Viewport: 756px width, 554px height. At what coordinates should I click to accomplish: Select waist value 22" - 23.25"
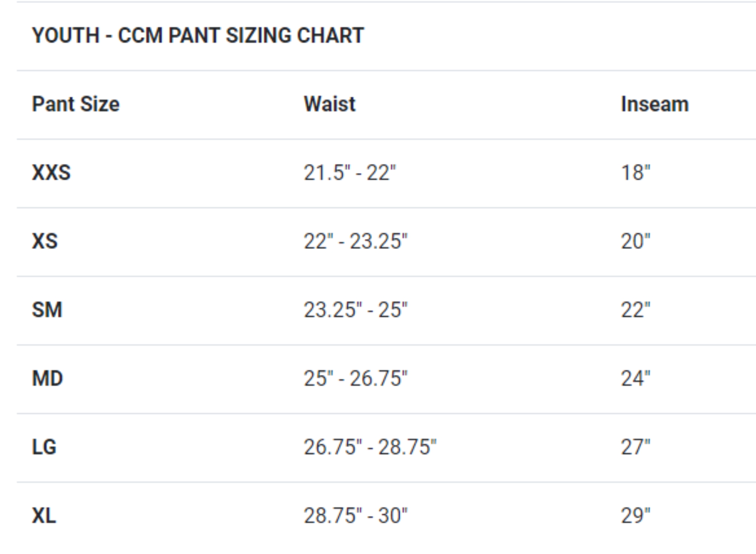click(356, 241)
